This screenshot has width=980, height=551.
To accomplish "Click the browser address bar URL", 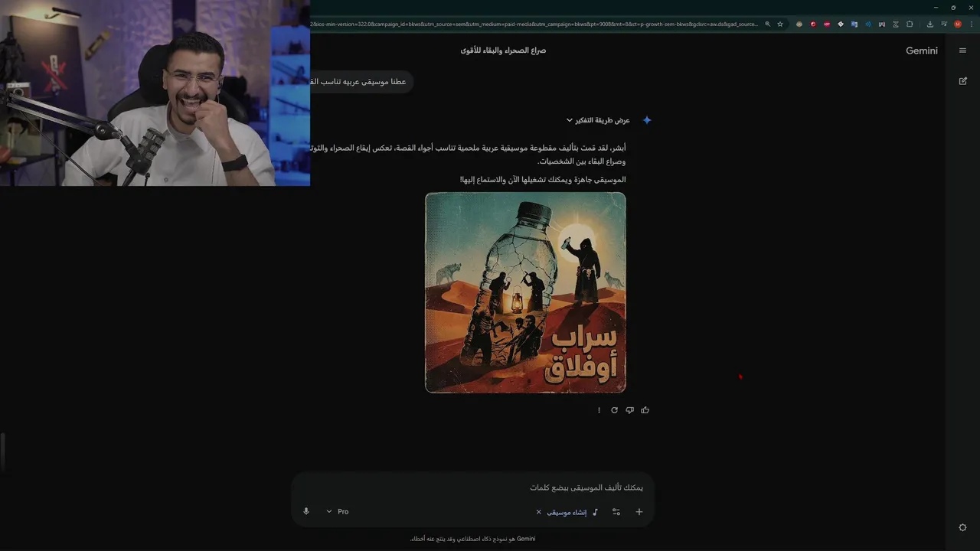I will coord(534,24).
